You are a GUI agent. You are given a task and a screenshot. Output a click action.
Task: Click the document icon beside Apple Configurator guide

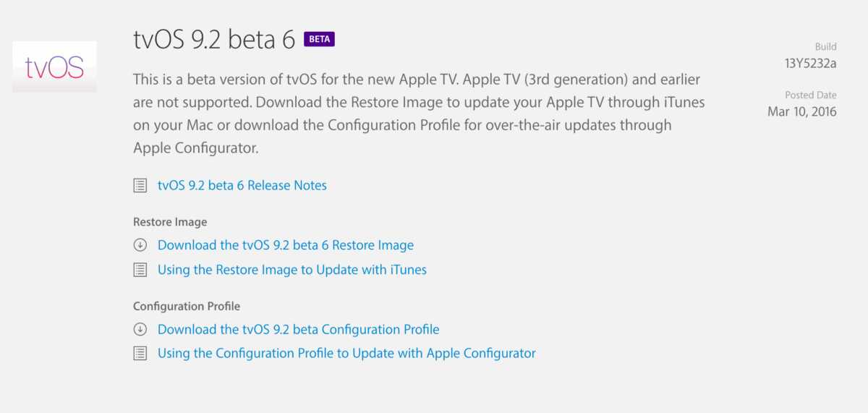(x=140, y=354)
